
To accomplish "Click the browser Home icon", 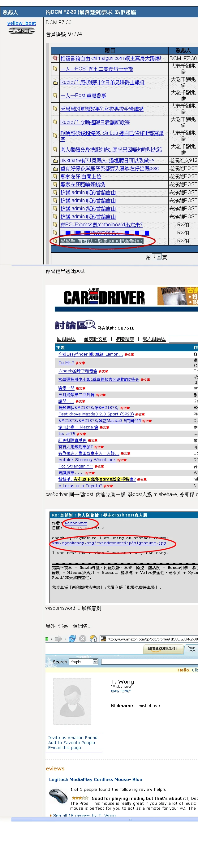I will pyautogui.click(x=93, y=639).
